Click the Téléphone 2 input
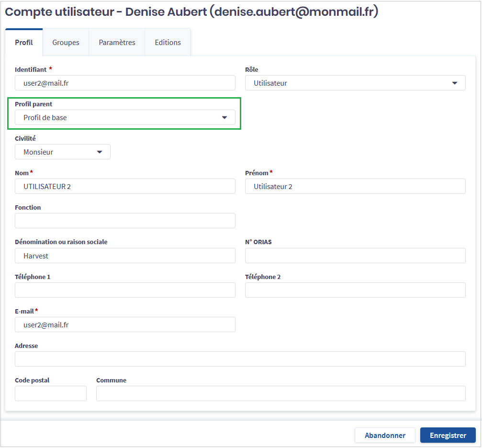 pyautogui.click(x=355, y=290)
